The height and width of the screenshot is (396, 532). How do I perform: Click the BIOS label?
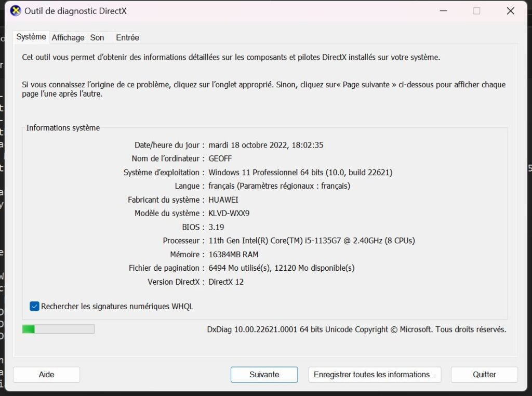193,227
